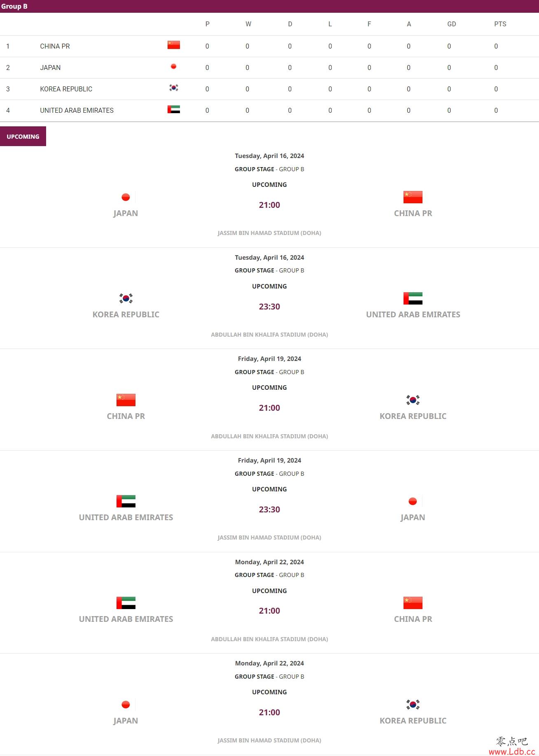Click the China PR flag in standings row
The height and width of the screenshot is (756, 539).
[x=173, y=45]
